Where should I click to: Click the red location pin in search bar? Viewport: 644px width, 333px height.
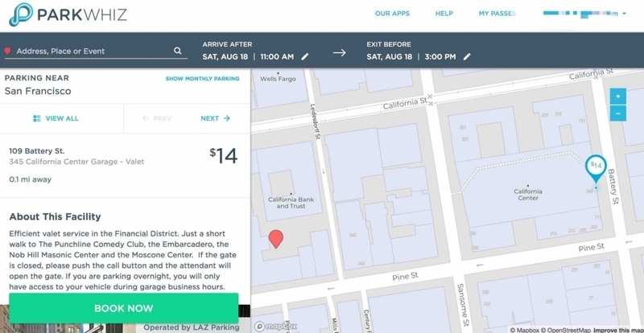[x=7, y=51]
